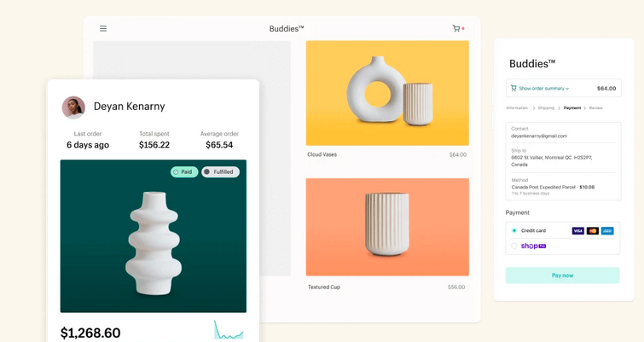
Task: Click the contact email deyankenarny@gmail.com
Action: click(x=539, y=136)
